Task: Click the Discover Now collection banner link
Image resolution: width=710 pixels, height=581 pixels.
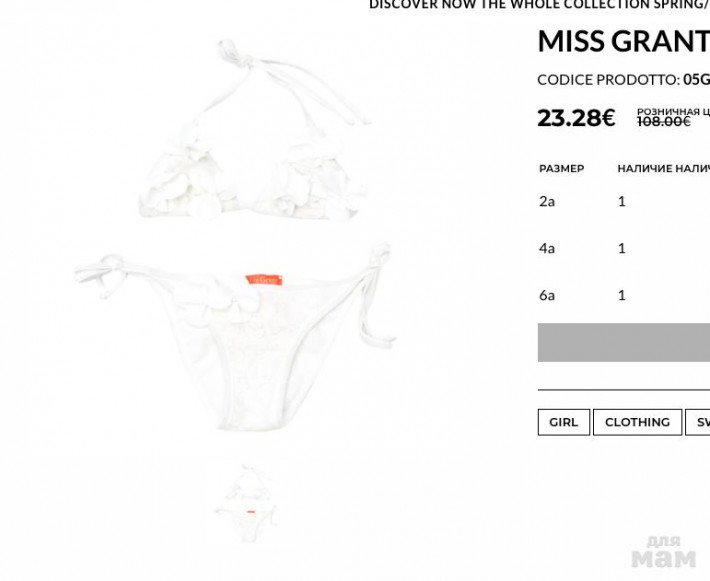Action: 539,5
